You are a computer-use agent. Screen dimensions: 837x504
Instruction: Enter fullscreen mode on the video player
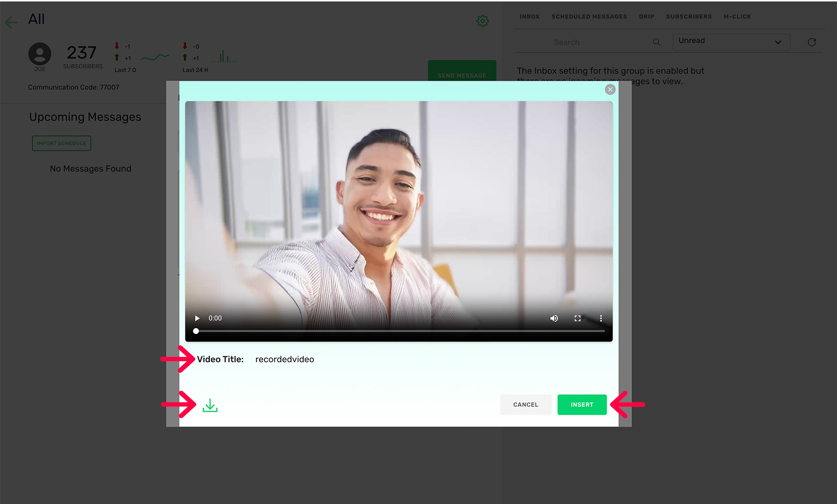click(x=577, y=318)
